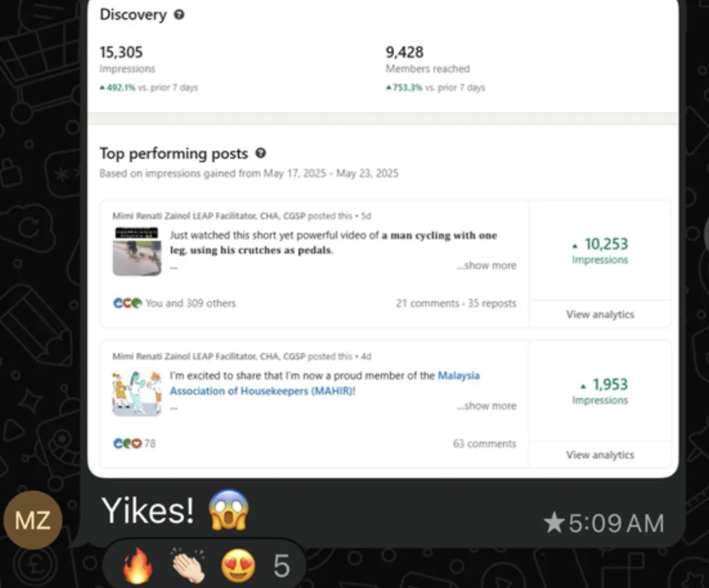This screenshot has width=709, height=588.
Task: Click the heart-eyes emoji reaction
Action: pyautogui.click(x=238, y=566)
